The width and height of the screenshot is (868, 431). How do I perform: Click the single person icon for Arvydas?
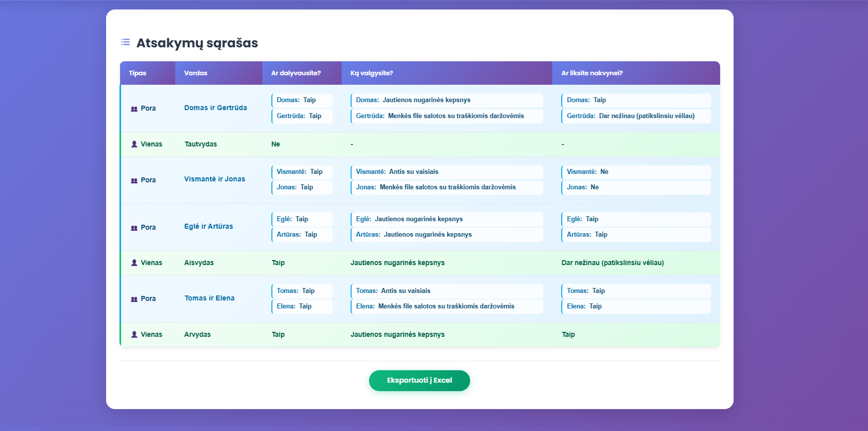click(134, 334)
